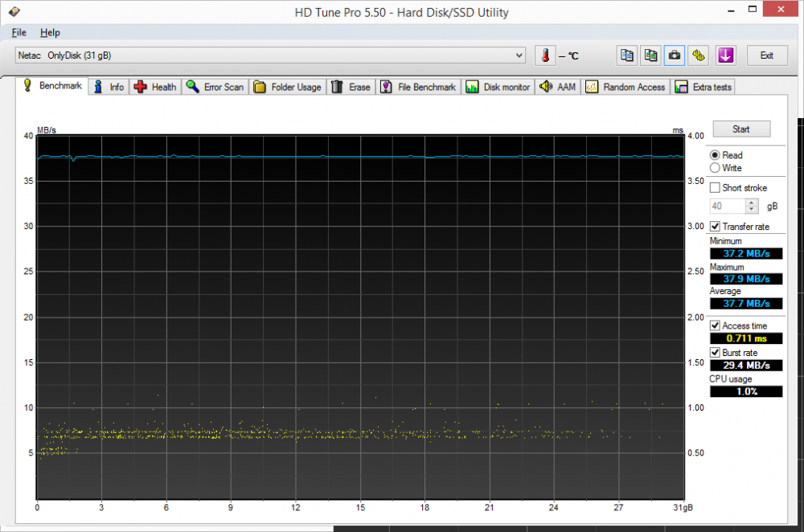Open options via the yellow tools icon
The width and height of the screenshot is (804, 532).
click(699, 55)
